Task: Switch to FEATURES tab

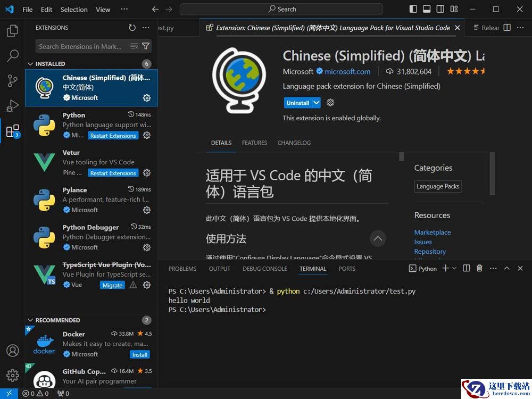Action: (254, 143)
